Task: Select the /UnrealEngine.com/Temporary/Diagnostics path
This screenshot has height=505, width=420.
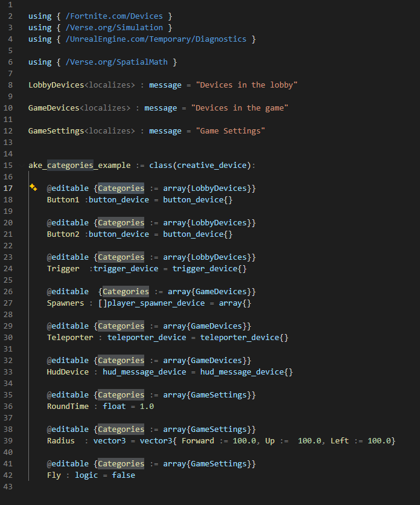Action: [156, 39]
